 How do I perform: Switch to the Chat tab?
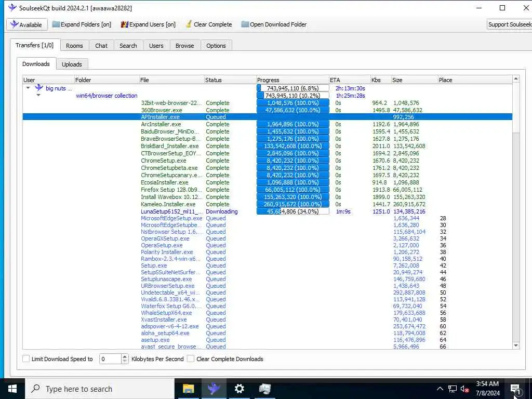[x=101, y=46]
